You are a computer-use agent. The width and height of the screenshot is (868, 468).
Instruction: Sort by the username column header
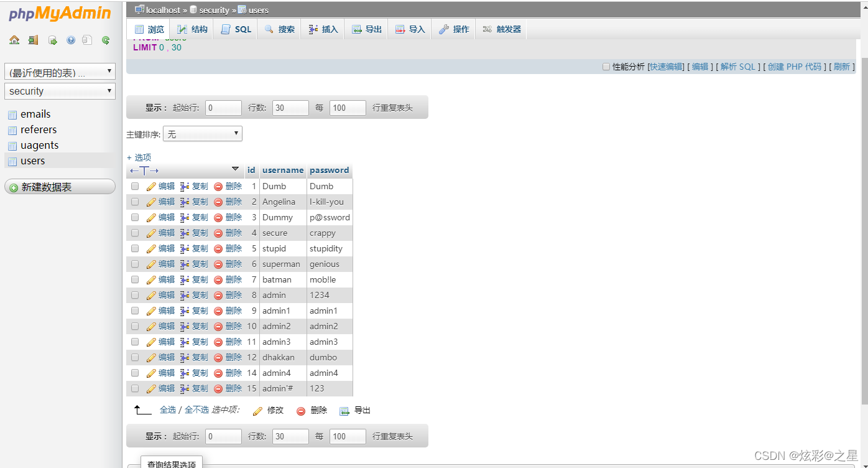tap(283, 170)
